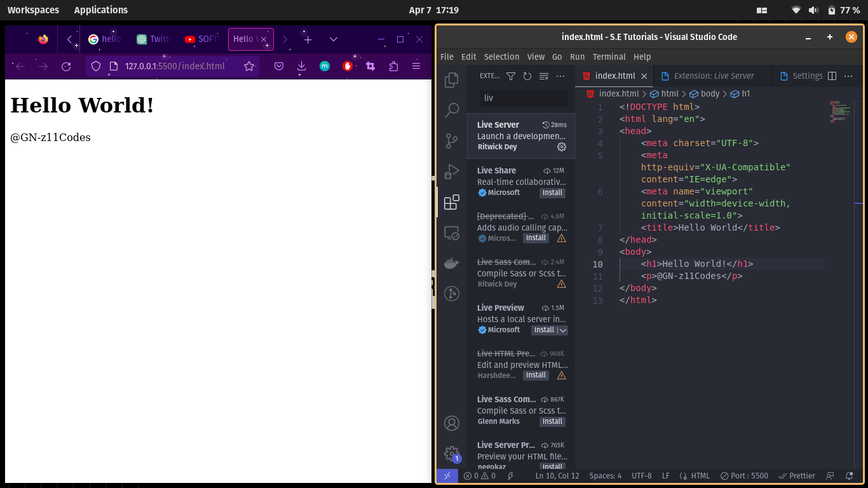Open Firefox downloads panel
Screen dimensions: 868x488
pyautogui.click(x=302, y=66)
